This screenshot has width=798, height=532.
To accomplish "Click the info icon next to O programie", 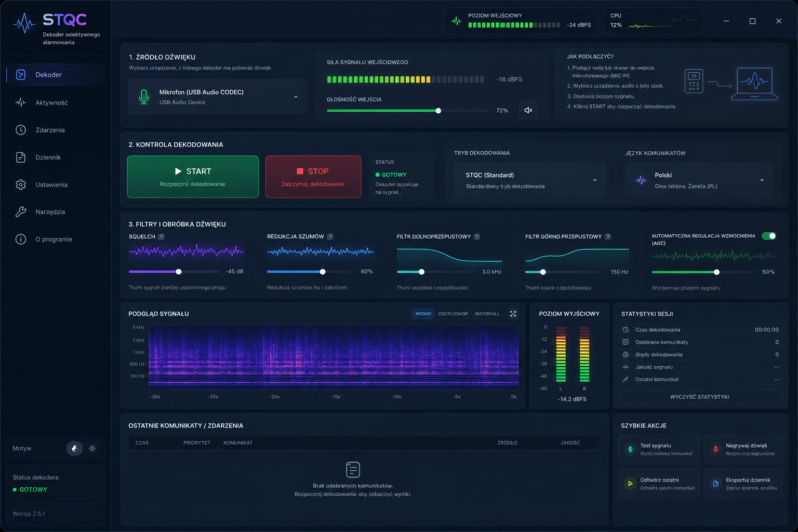I will pyautogui.click(x=21, y=240).
